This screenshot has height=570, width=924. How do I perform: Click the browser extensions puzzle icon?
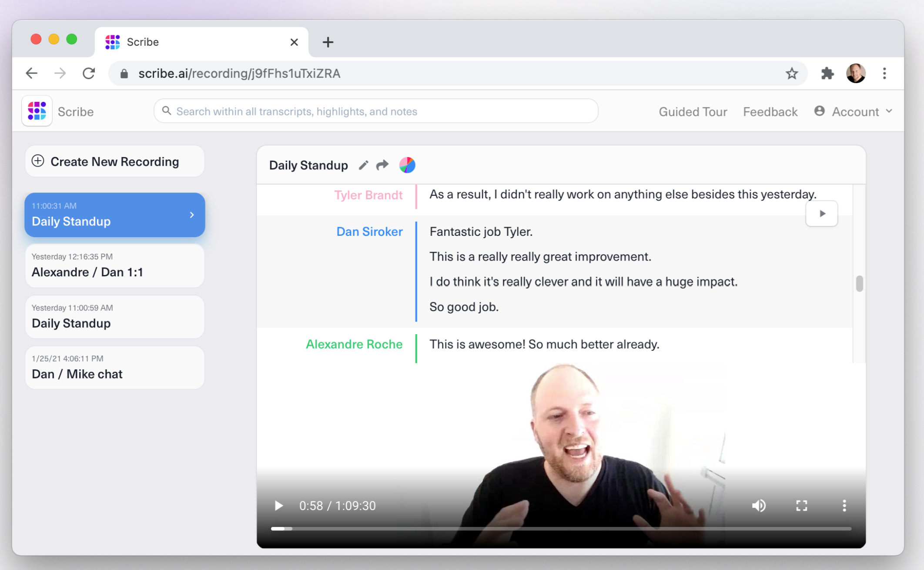(x=828, y=73)
